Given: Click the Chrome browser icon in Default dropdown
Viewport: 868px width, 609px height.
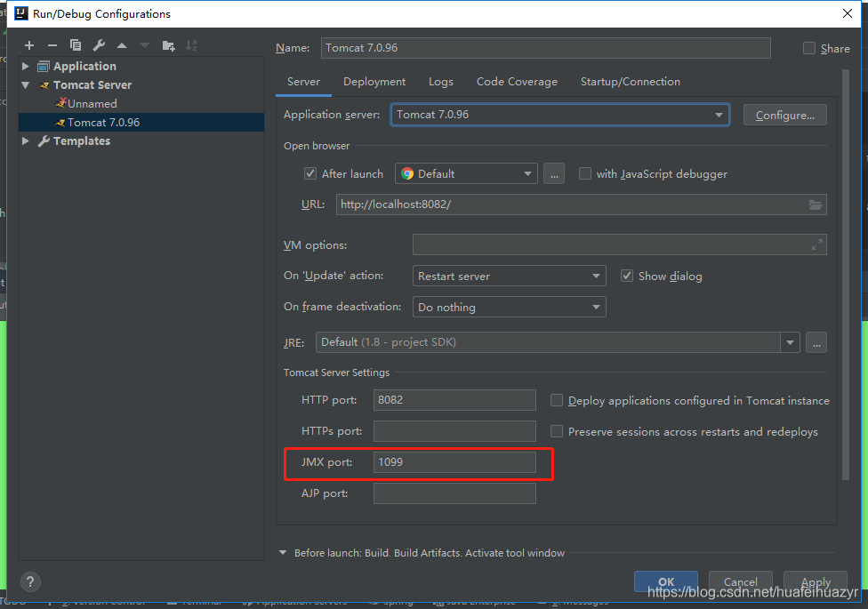Looking at the screenshot, I should [407, 174].
